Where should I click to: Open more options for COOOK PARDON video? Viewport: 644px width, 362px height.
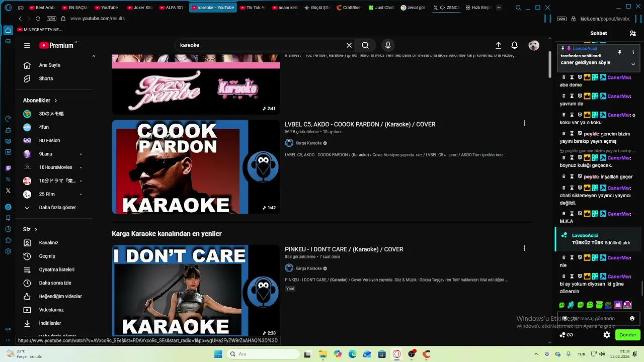click(524, 123)
